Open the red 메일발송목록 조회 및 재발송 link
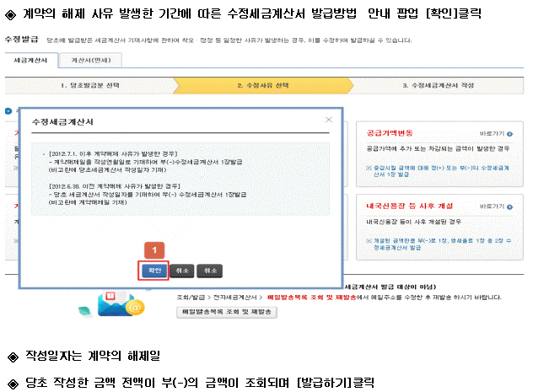 point(311,298)
